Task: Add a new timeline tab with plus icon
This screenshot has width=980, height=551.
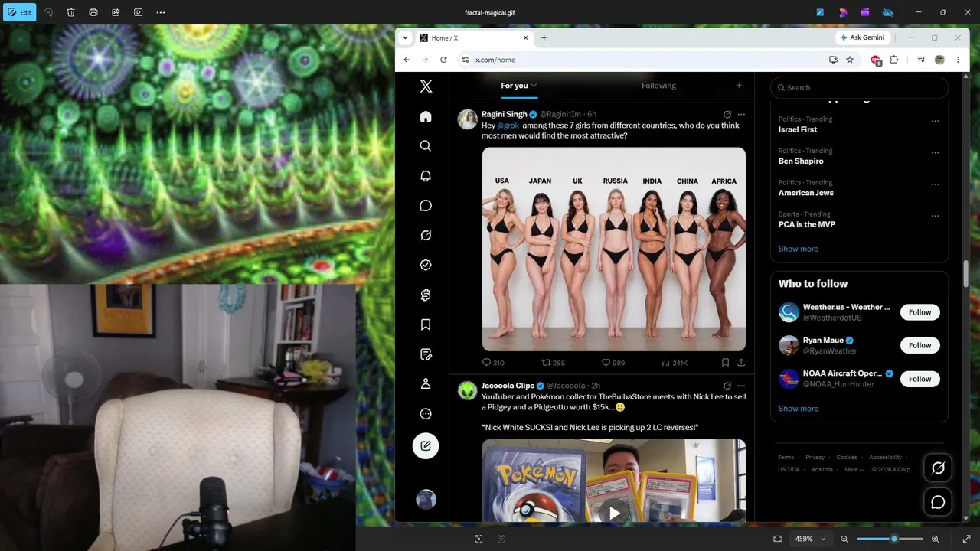Action: 739,86
